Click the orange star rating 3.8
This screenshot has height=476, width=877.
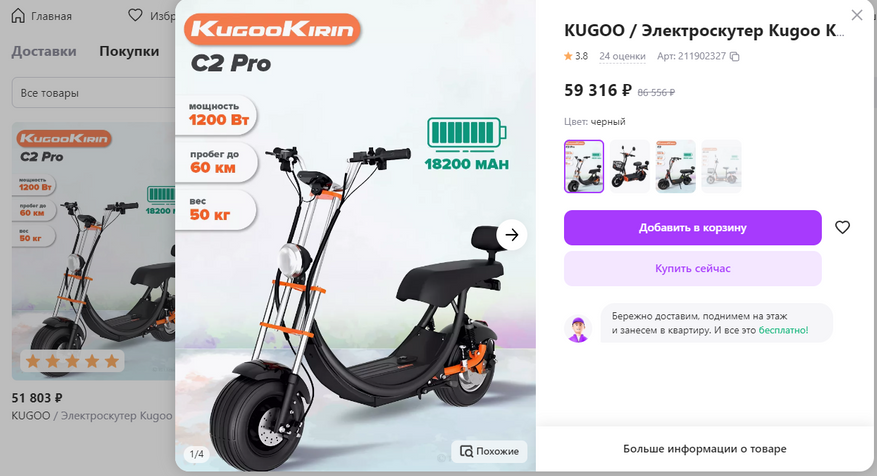coord(576,56)
